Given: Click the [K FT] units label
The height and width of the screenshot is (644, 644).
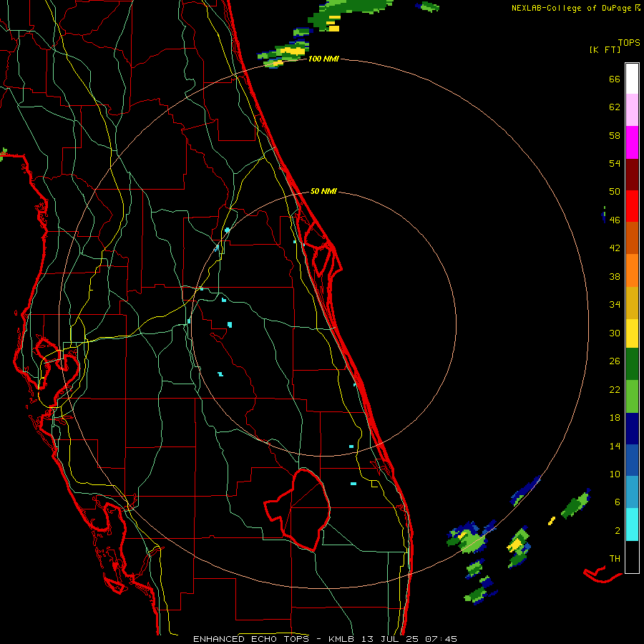Looking at the screenshot, I should 605,50.
